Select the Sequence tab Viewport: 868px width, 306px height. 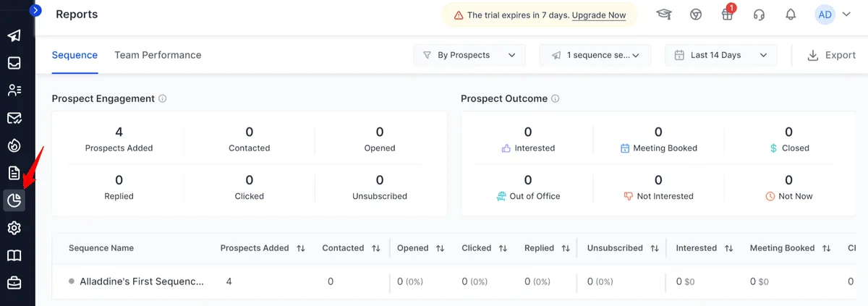click(75, 55)
